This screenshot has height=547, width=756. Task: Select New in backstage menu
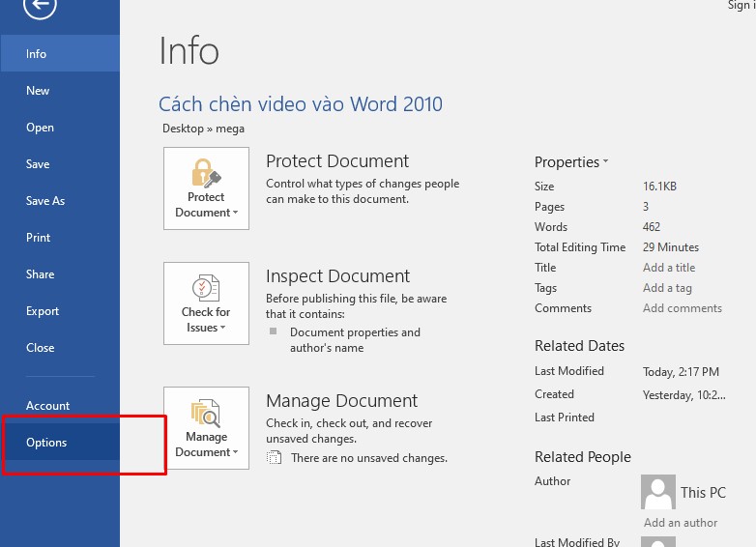(60, 91)
